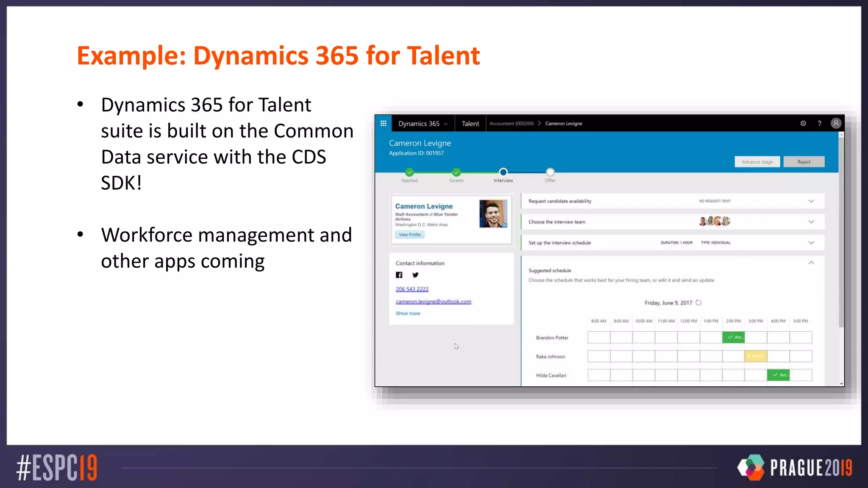
Task: Click the DURATION: 1 HOUR label
Action: pos(676,243)
